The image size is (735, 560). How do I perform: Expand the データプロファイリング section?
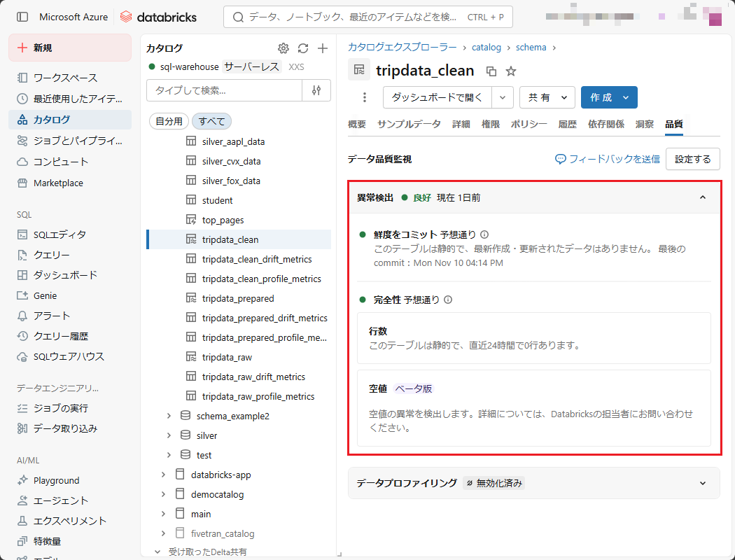[703, 483]
